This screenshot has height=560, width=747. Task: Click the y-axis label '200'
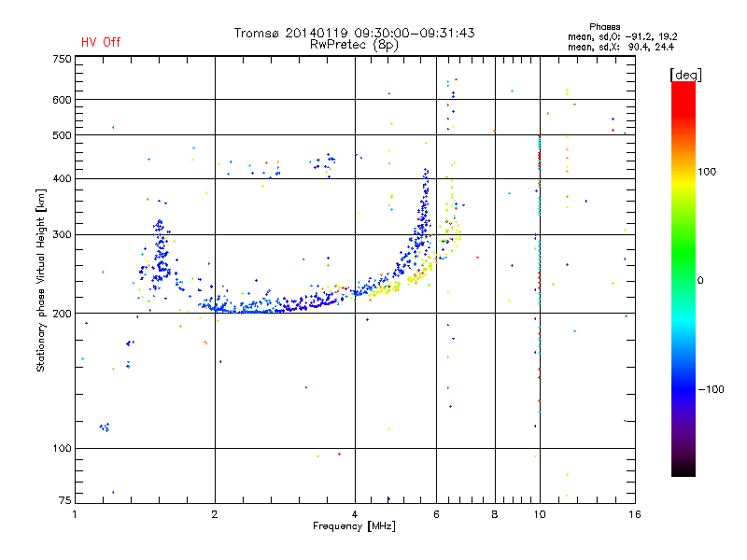(62, 314)
